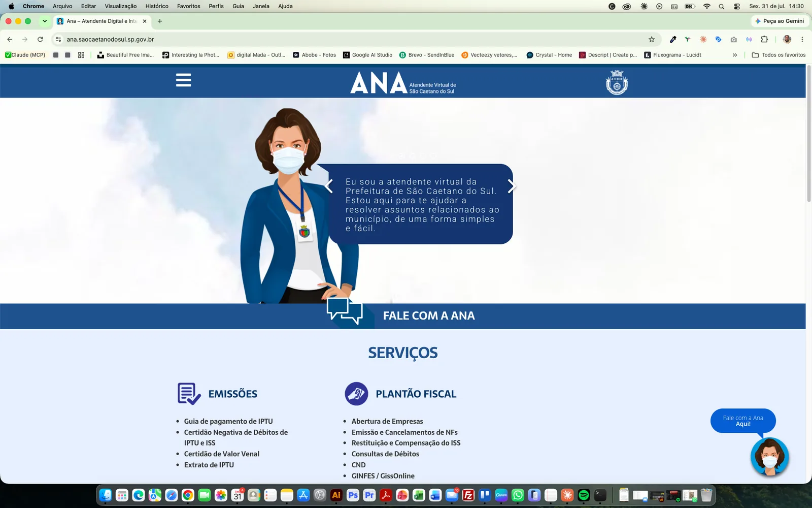This screenshot has height=508, width=812.
Task: Open the Visualização menu
Action: point(120,6)
